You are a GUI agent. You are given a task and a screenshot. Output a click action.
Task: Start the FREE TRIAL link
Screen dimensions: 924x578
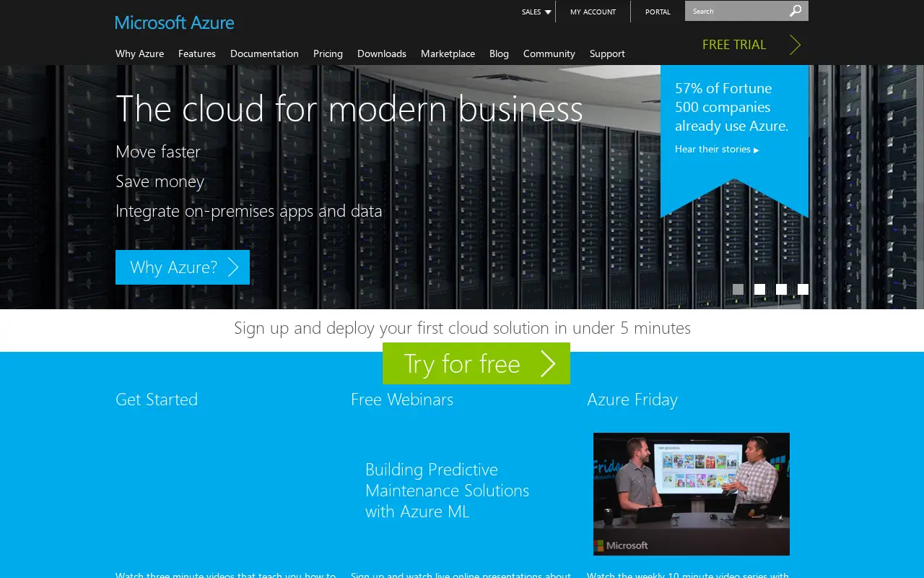tap(734, 45)
